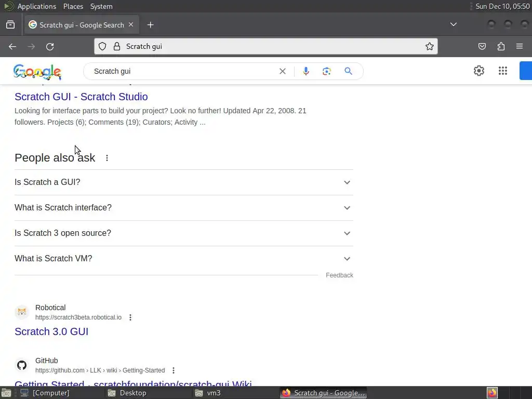Click the tracking protection shield icon

coord(102,46)
